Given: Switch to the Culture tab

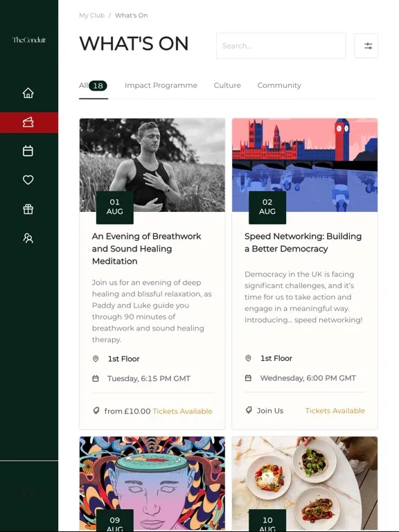Looking at the screenshot, I should [227, 85].
